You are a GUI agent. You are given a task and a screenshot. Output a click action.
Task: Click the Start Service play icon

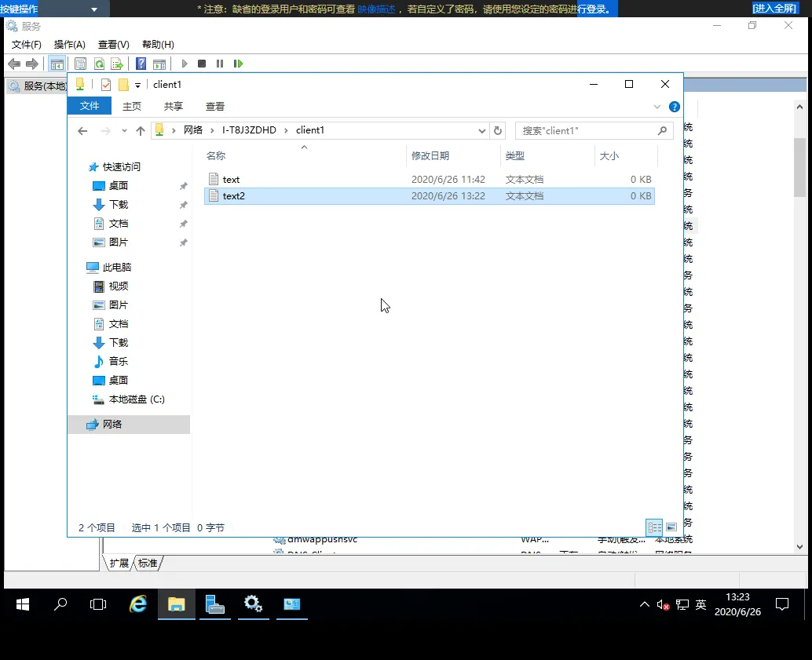[185, 64]
